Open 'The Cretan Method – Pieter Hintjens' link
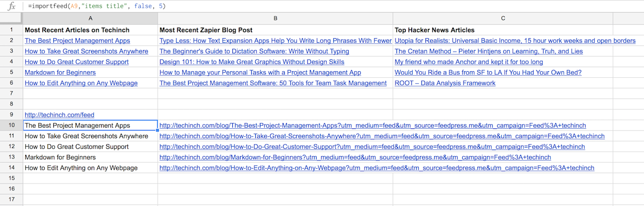Screen dimensions: 644x206 click(489, 51)
